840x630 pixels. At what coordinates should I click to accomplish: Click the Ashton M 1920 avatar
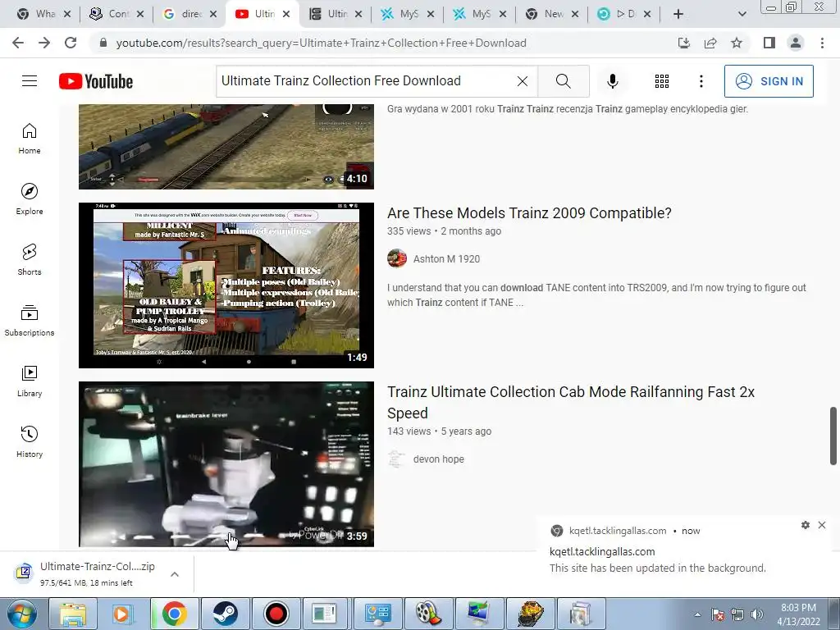click(x=397, y=258)
